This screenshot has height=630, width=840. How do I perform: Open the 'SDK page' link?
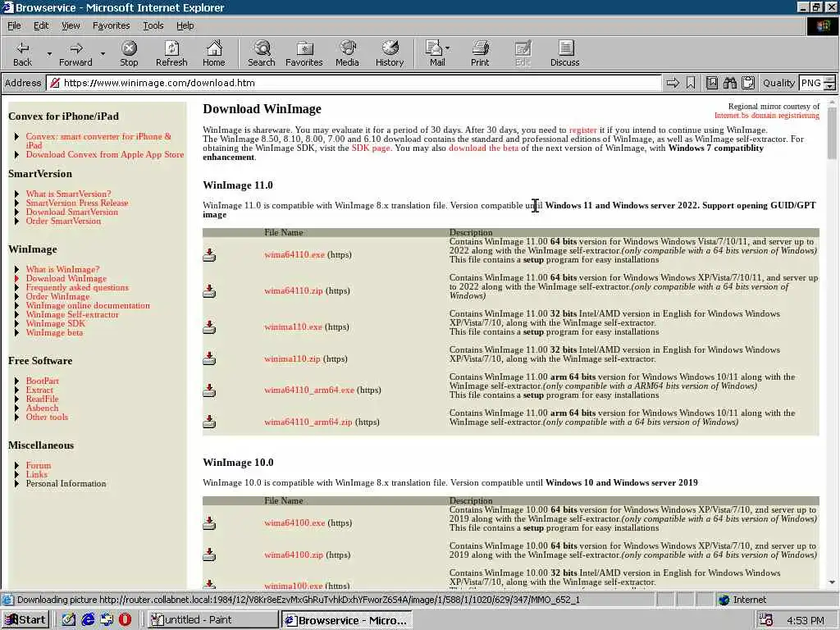(371, 148)
